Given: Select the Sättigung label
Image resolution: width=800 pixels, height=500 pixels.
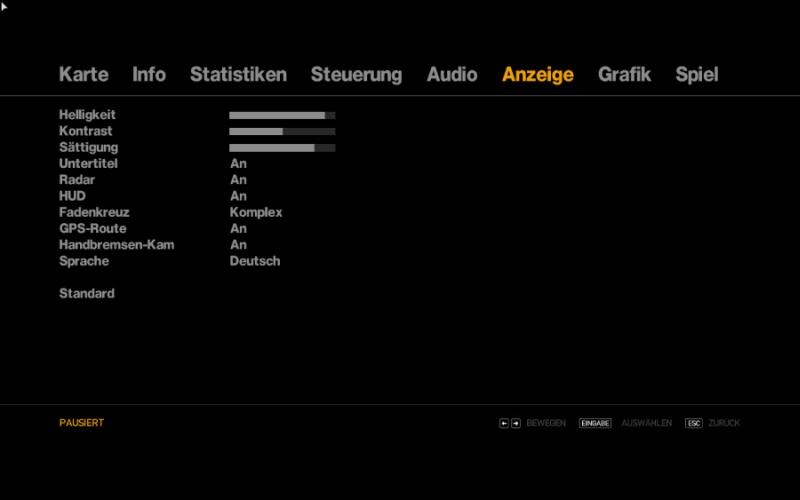Looking at the screenshot, I should pyautogui.click(x=89, y=147).
